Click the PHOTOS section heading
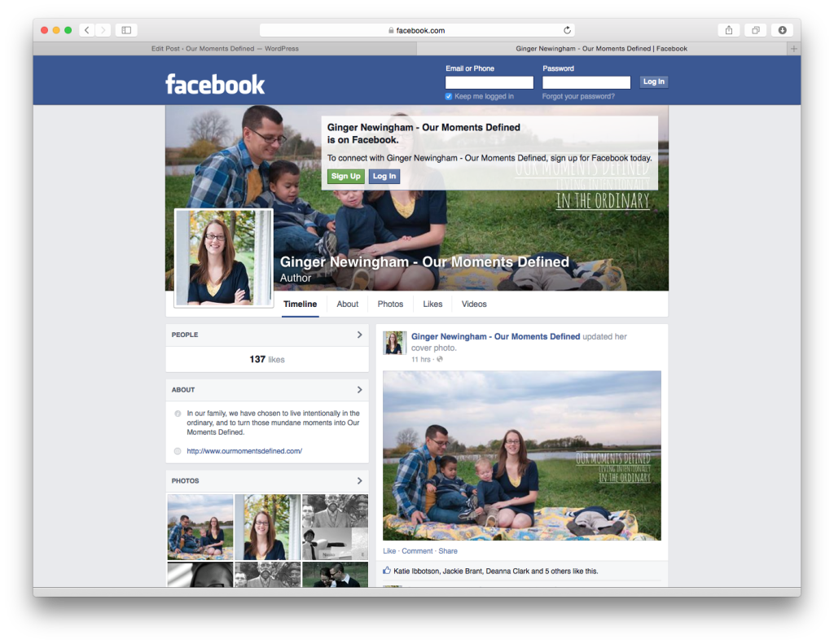This screenshot has height=644, width=834. click(x=185, y=480)
